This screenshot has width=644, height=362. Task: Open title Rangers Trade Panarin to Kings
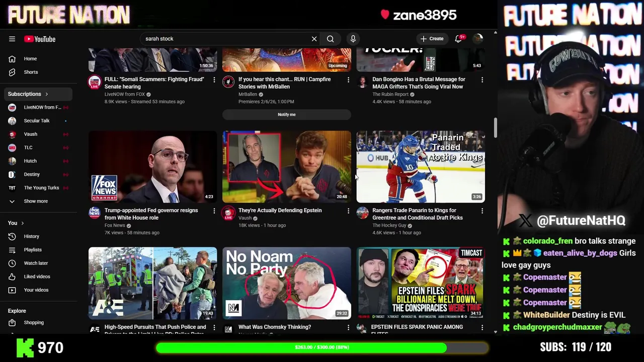pyautogui.click(x=418, y=214)
